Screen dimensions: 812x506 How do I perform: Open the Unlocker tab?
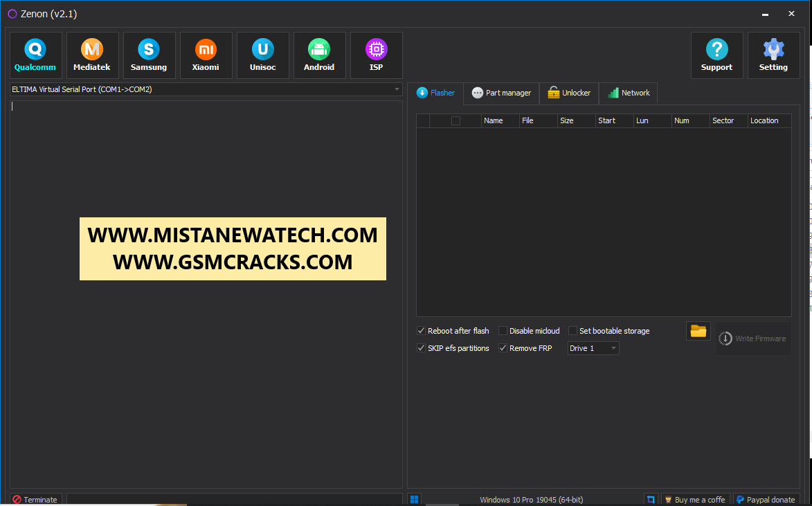coord(569,93)
